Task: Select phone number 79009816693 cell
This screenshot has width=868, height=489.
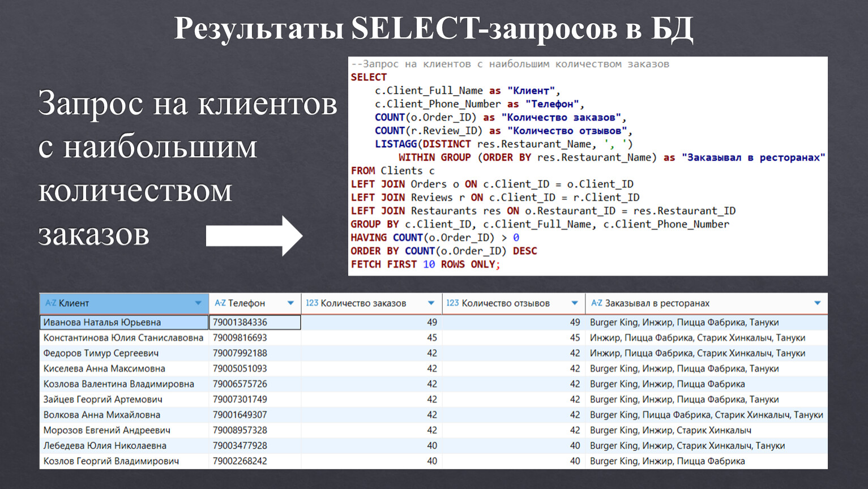Action: click(240, 338)
